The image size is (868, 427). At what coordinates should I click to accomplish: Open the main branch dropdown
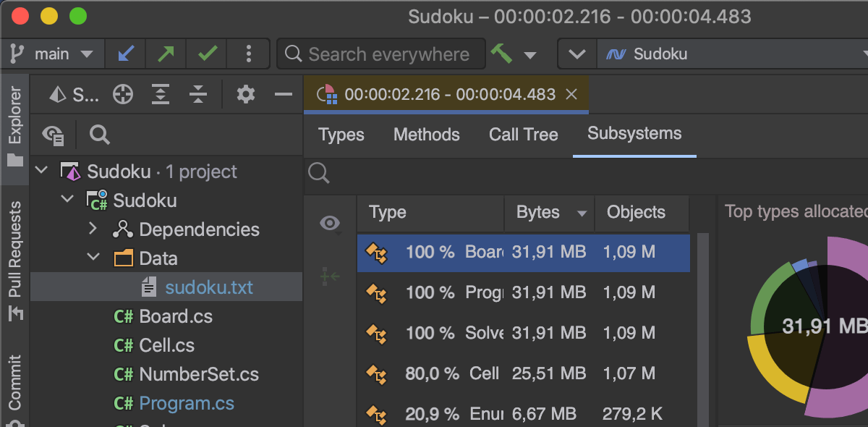[x=52, y=54]
